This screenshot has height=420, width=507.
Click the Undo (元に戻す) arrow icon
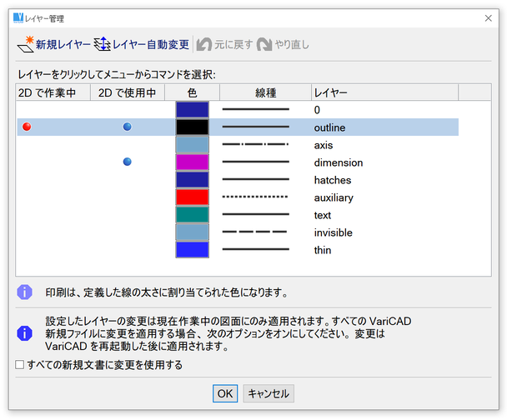(204, 44)
